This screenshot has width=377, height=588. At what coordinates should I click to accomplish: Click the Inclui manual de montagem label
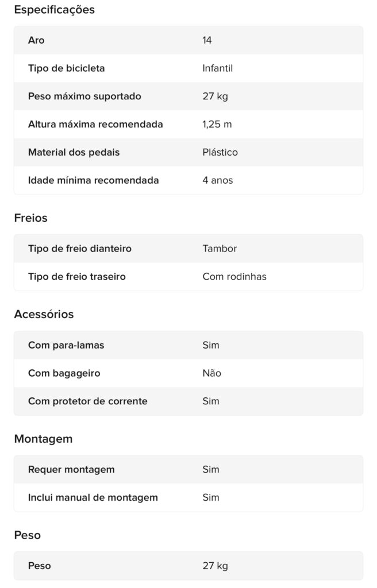pyautogui.click(x=93, y=498)
